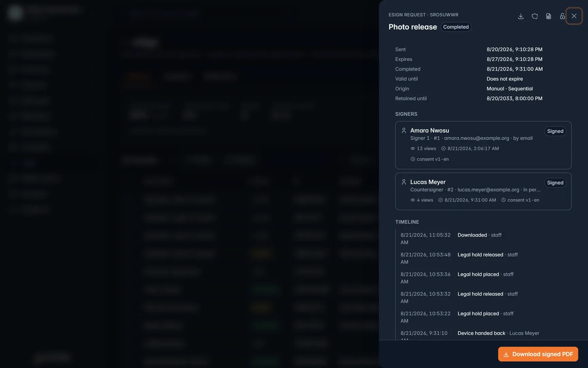Image resolution: width=588 pixels, height=368 pixels.
Task: Select the Lucas Meyer signer name
Action: click(428, 182)
